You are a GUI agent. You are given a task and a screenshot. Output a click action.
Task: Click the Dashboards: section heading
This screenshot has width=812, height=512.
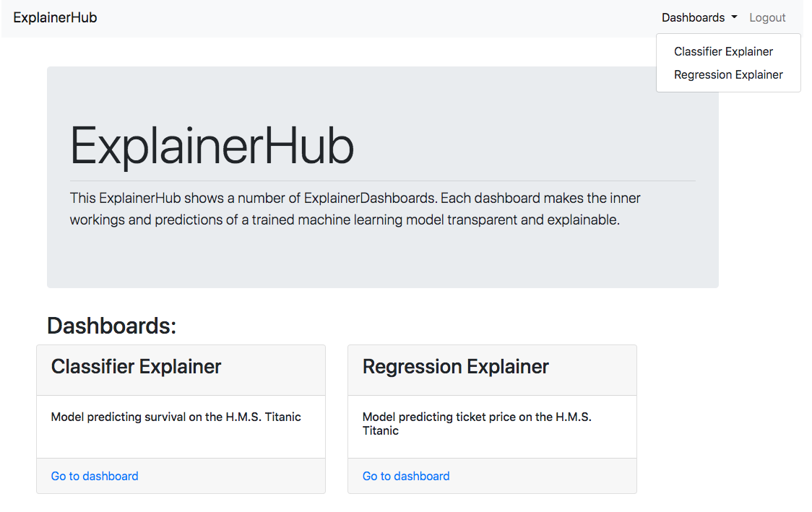tap(111, 326)
